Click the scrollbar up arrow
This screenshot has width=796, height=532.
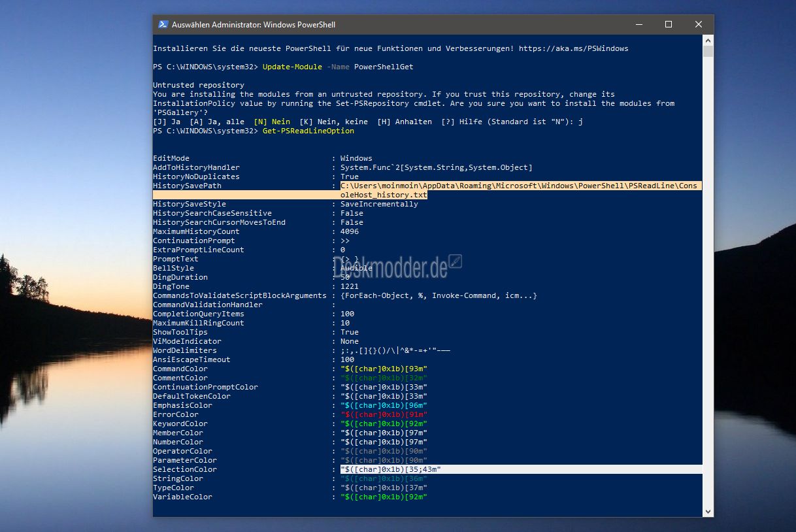click(708, 41)
